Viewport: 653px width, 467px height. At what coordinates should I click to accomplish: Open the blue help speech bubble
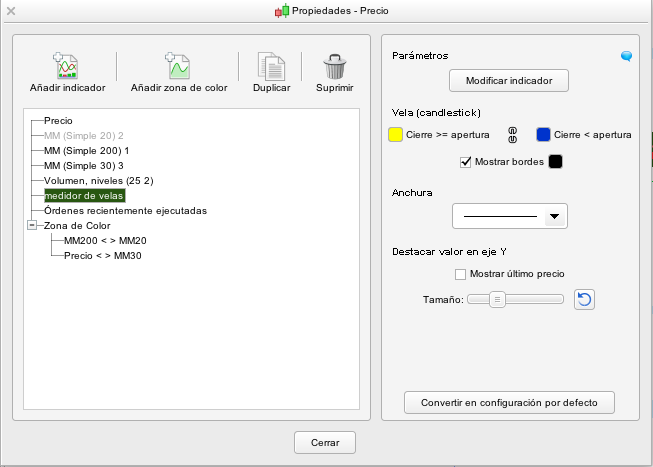(626, 56)
